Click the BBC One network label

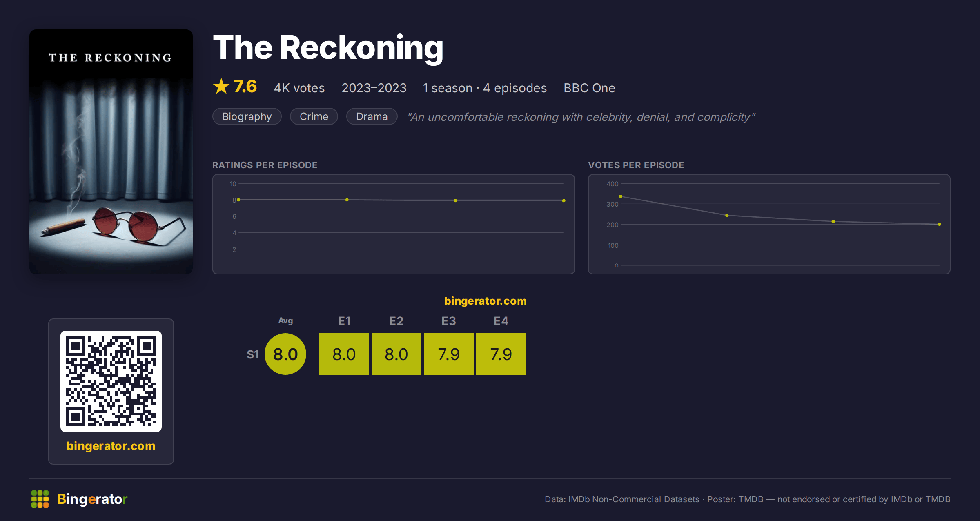click(589, 88)
